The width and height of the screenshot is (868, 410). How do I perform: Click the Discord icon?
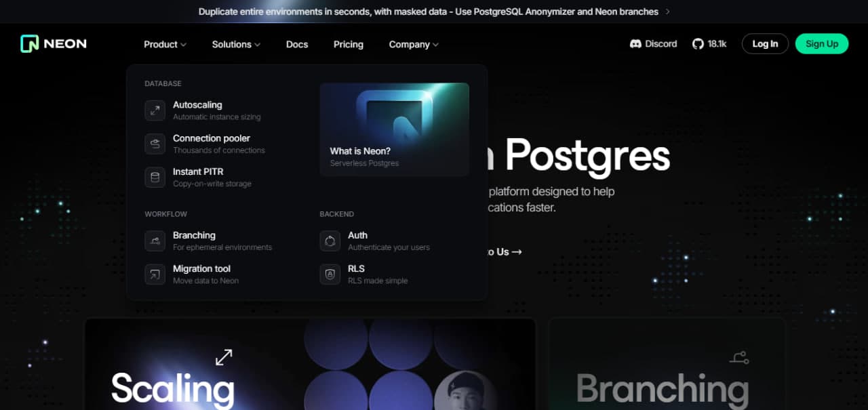pos(635,44)
